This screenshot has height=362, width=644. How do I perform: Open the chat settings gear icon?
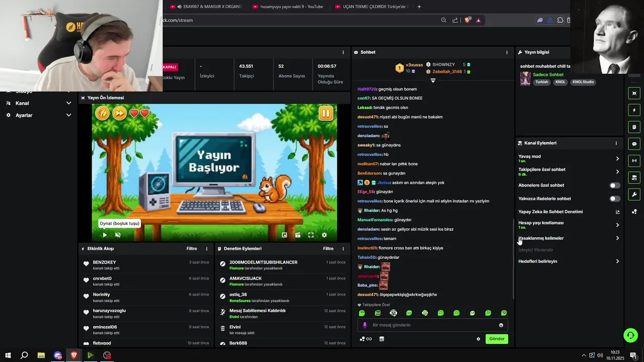pyautogui.click(x=478, y=339)
